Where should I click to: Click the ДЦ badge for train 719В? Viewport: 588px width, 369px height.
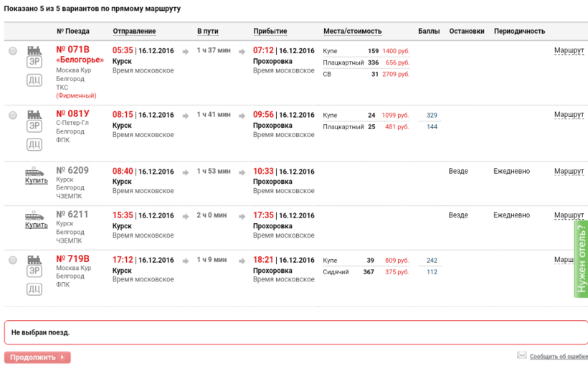[34, 289]
